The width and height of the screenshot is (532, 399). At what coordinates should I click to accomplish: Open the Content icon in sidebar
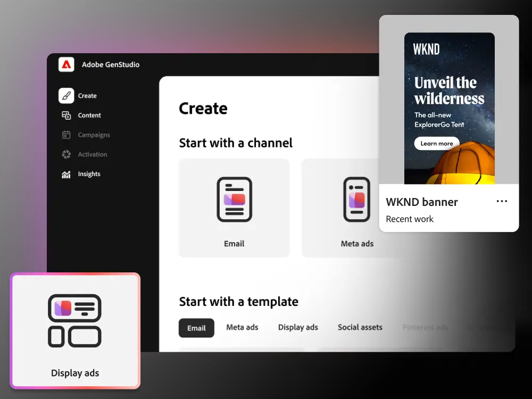[66, 115]
